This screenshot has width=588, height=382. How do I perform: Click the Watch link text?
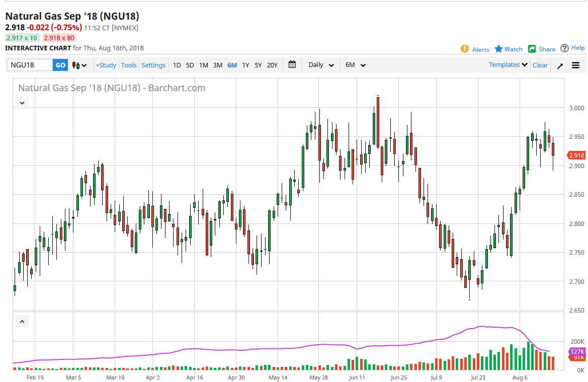pos(514,49)
